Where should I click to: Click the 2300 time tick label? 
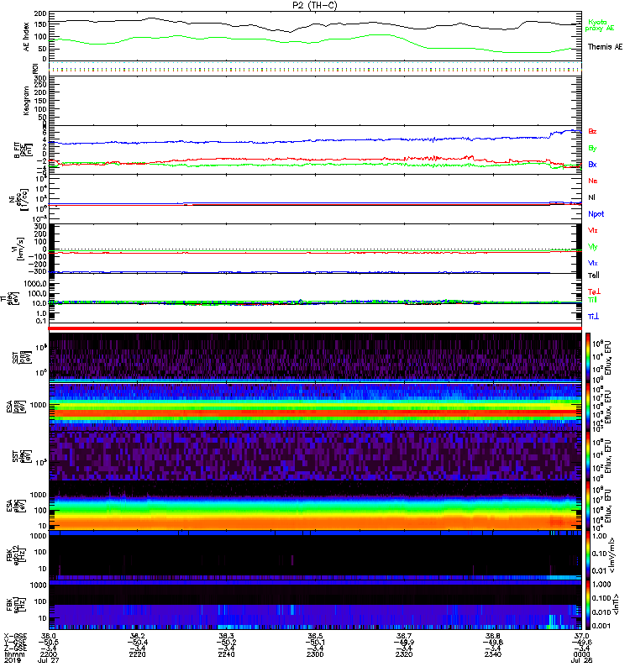(x=315, y=654)
